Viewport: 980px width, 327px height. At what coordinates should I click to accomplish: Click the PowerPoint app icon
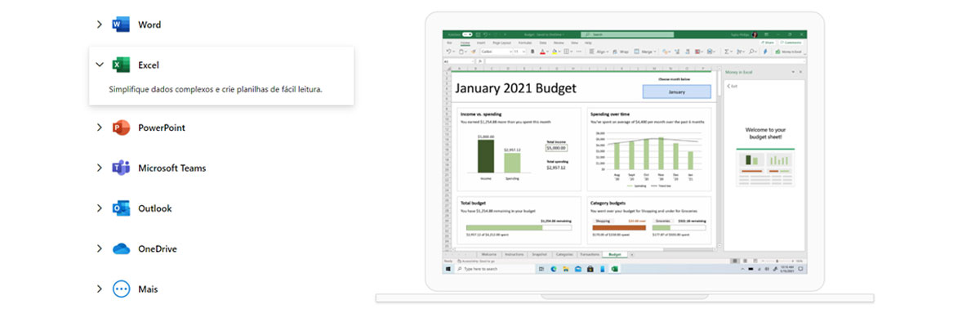[121, 128]
